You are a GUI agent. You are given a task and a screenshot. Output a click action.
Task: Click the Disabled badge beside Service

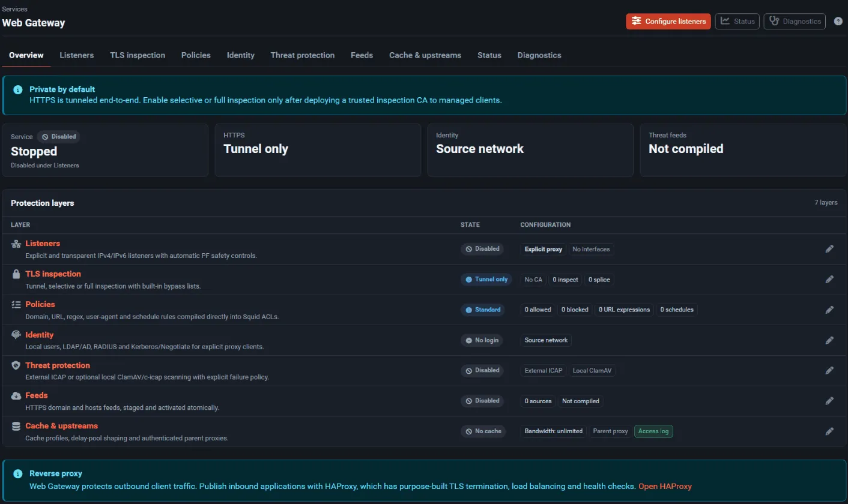pyautogui.click(x=58, y=137)
